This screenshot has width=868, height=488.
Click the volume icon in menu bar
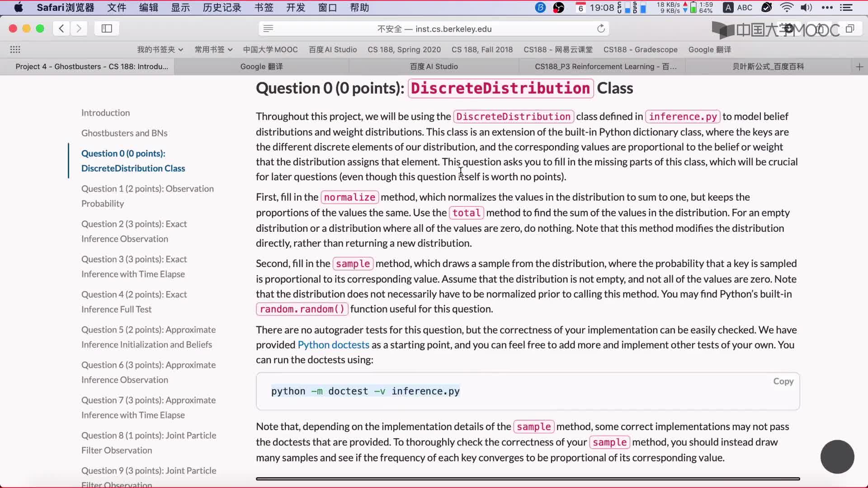[x=807, y=8]
